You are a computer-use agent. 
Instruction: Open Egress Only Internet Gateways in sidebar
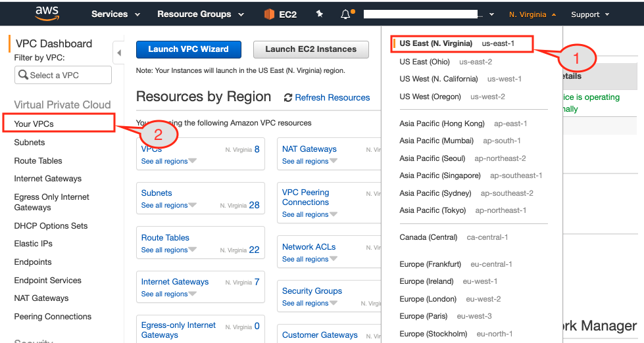52,202
